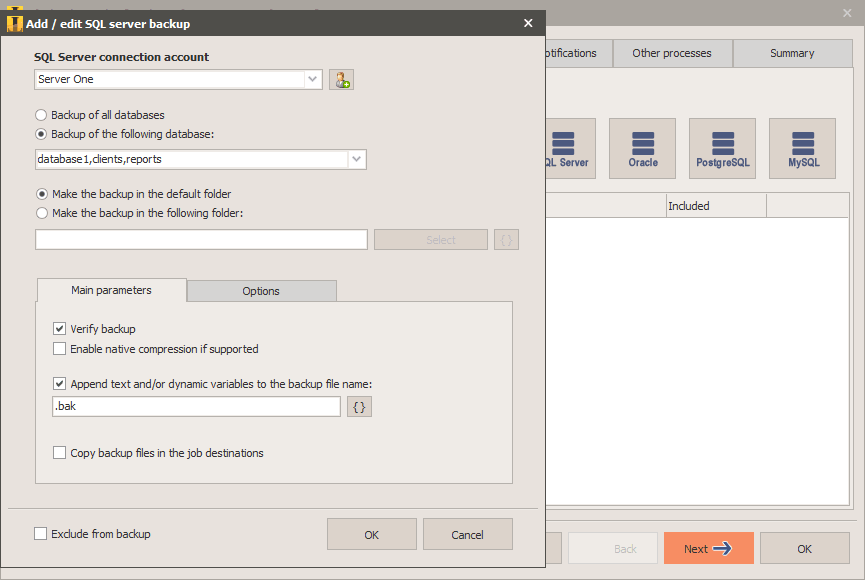The width and height of the screenshot is (865, 580).
Task: Select the Oracle database icon
Action: click(642, 148)
